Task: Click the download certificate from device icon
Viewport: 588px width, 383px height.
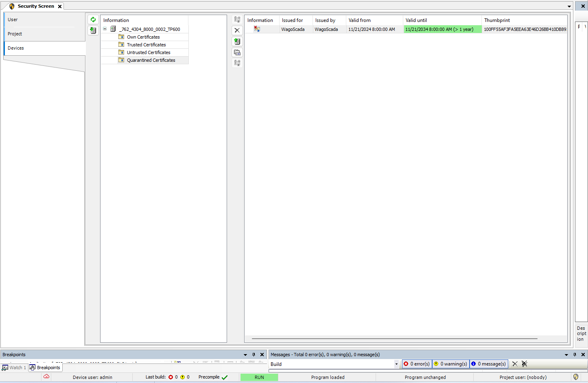Action: [93, 30]
